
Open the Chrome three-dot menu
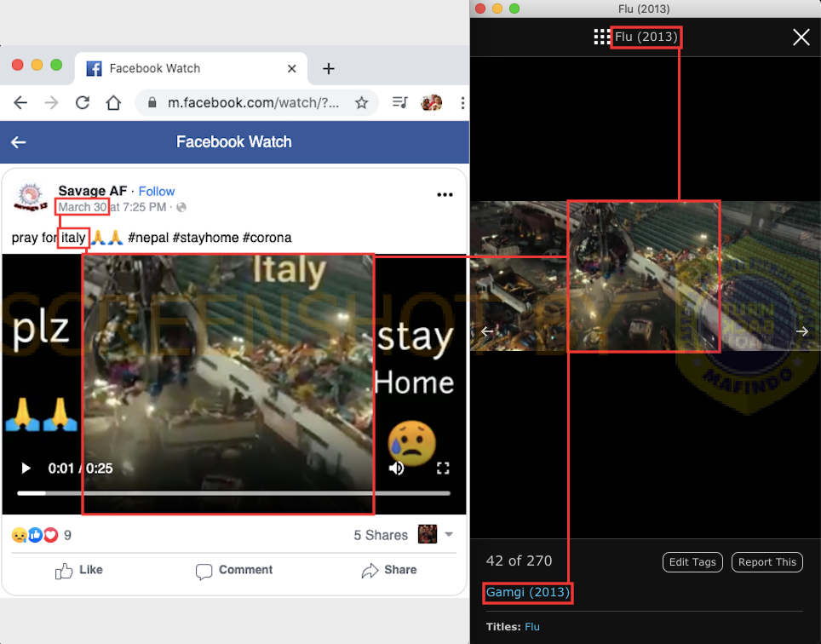pos(462,103)
